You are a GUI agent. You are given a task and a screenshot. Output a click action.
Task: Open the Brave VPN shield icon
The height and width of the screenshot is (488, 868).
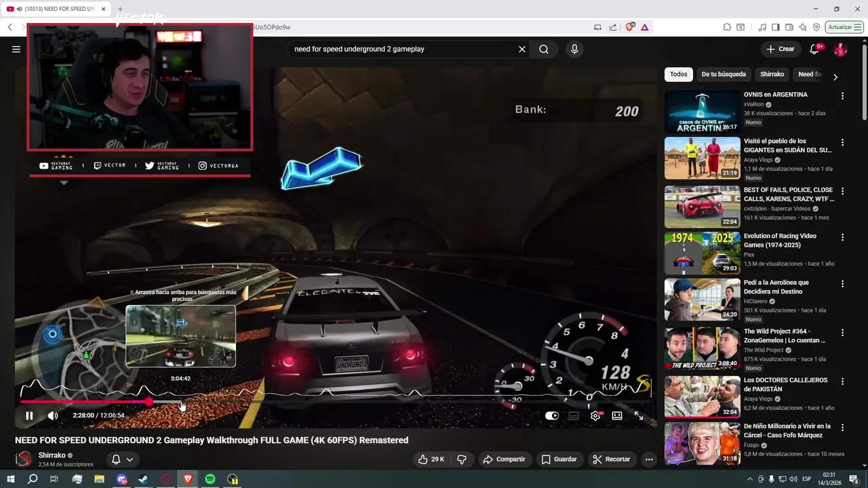click(x=816, y=27)
